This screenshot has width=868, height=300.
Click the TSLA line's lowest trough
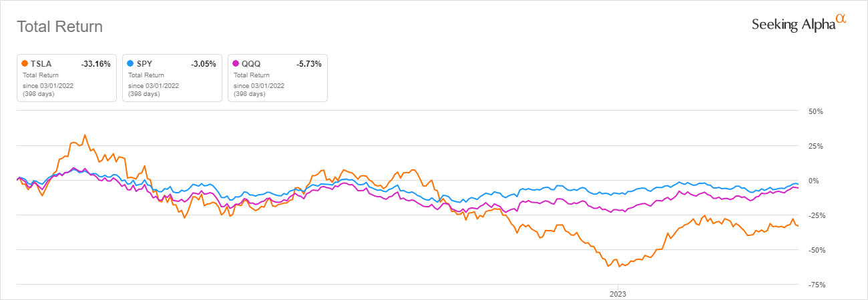(608, 267)
